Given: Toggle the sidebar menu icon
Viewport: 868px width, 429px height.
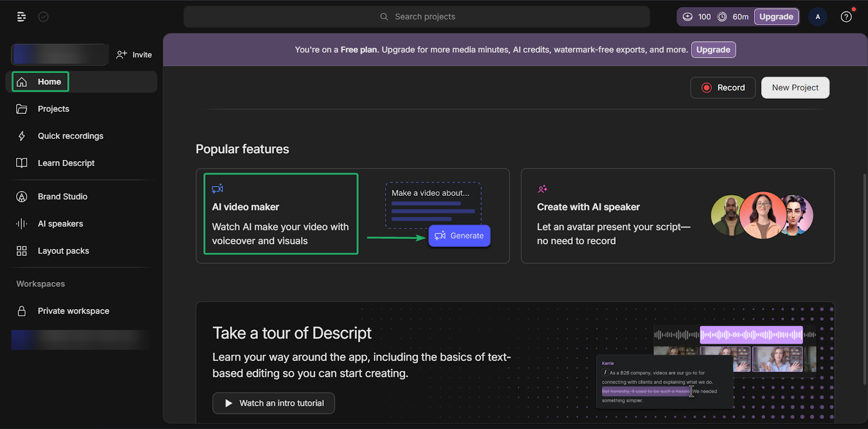Looking at the screenshot, I should tap(21, 17).
